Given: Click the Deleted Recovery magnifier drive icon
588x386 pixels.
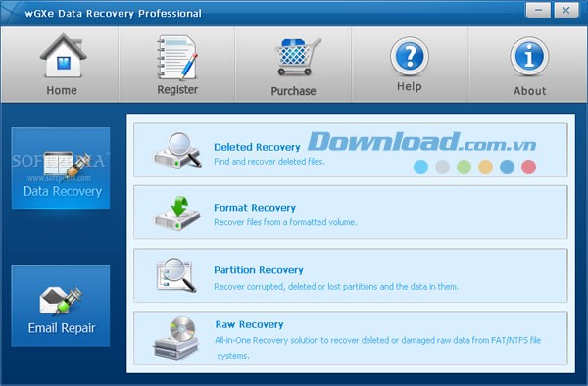Looking at the screenshot, I should coord(177,150).
